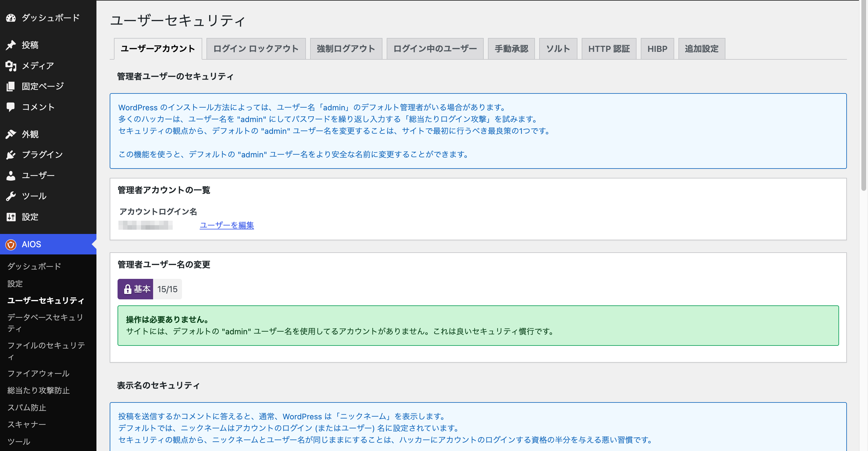Click the 操作は必要ありません。 notice text
Viewport: 868px width, 451px height.
click(168, 320)
